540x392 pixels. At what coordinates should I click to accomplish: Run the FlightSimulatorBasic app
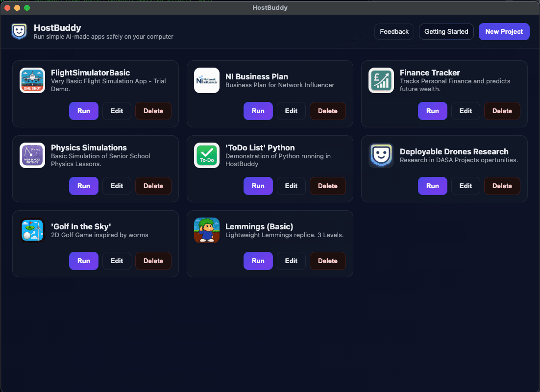point(84,111)
